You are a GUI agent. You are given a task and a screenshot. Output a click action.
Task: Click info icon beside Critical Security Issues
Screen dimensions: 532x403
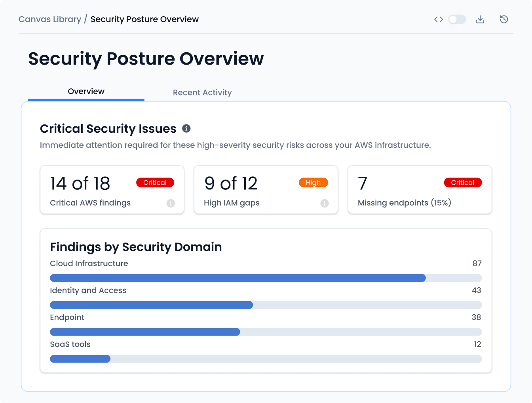pyautogui.click(x=186, y=128)
